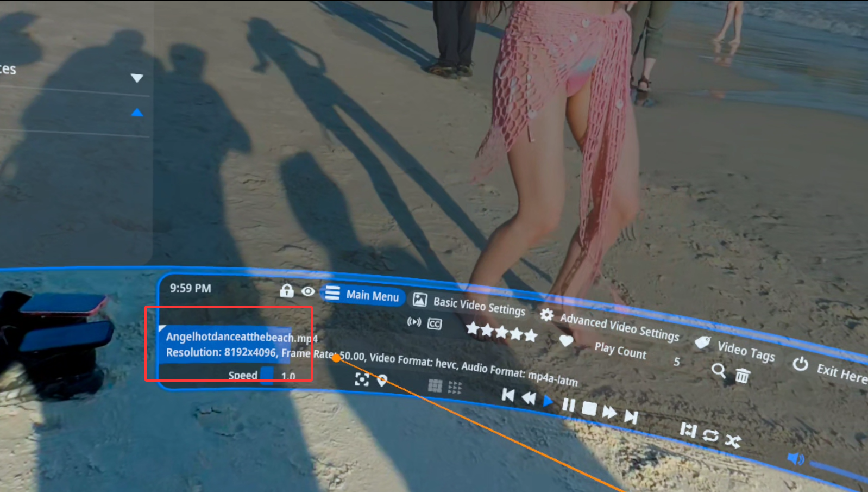Collapse using blue up-arrow in left panel

click(x=137, y=113)
